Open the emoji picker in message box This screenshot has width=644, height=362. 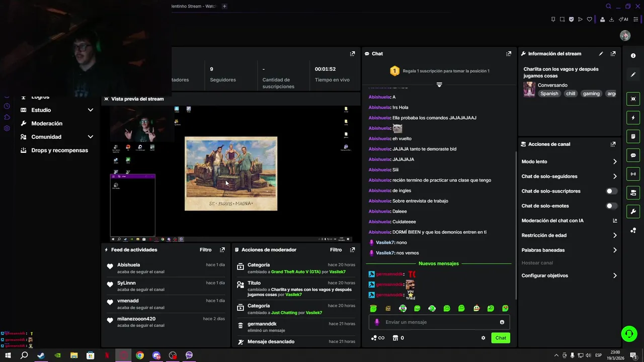[x=502, y=322]
